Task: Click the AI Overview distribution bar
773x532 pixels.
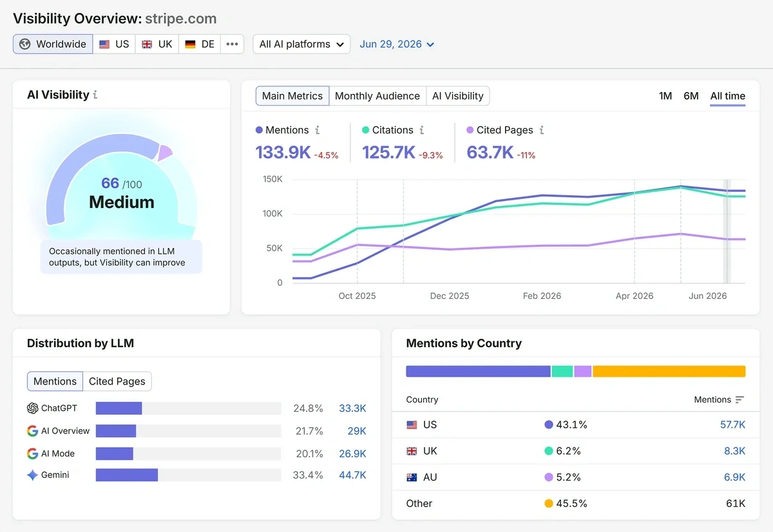Action: 116,431
